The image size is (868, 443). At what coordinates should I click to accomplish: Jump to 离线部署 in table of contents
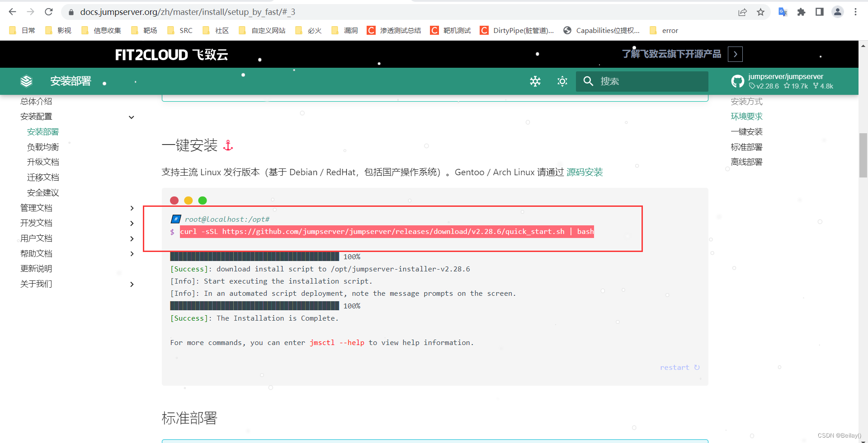click(x=746, y=162)
